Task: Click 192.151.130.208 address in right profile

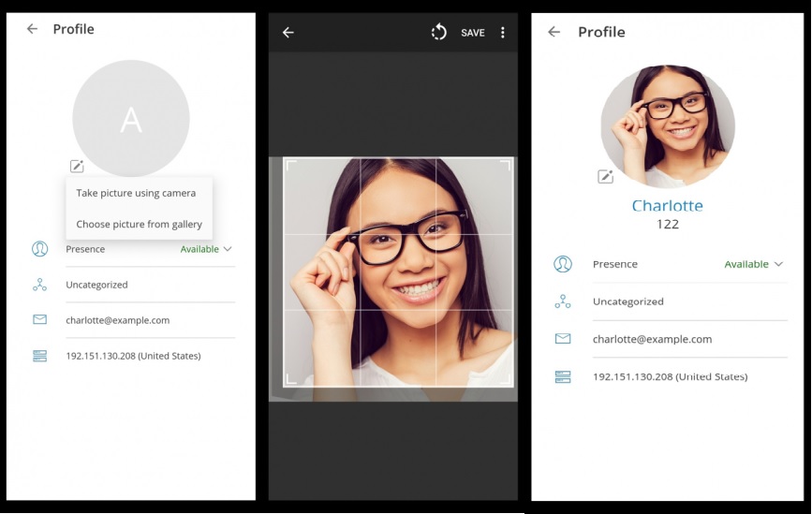Action: 670,376
